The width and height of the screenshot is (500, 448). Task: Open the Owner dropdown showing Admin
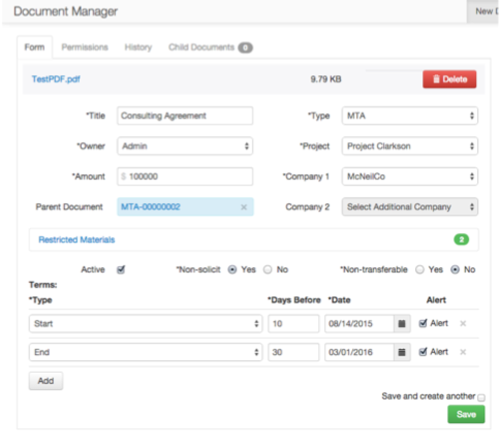pos(185,146)
